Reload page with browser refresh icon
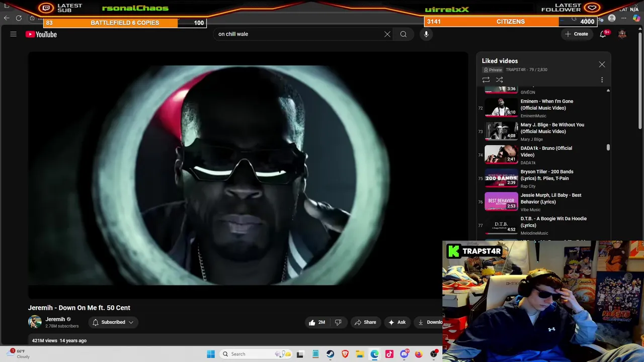 (x=19, y=18)
